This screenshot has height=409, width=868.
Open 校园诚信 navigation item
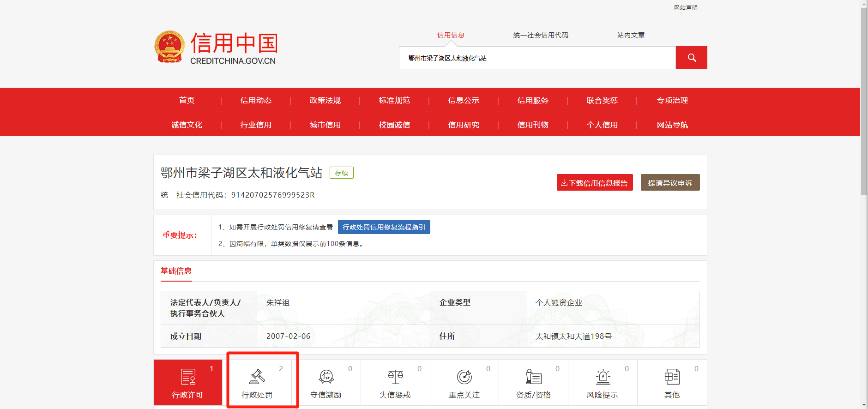(395, 125)
